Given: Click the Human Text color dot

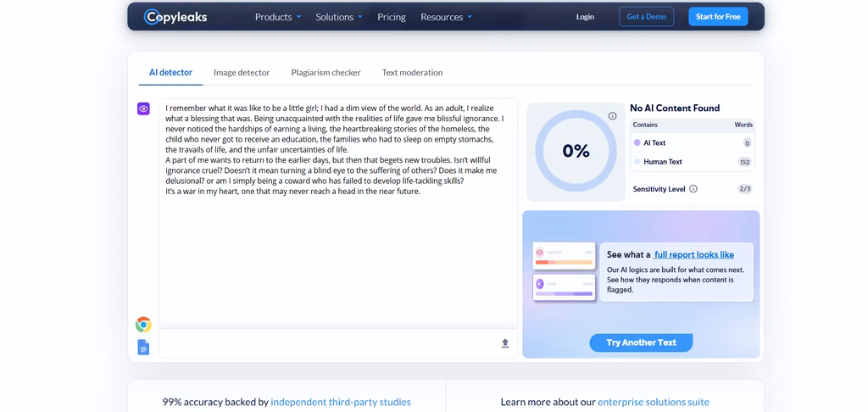Looking at the screenshot, I should [637, 162].
